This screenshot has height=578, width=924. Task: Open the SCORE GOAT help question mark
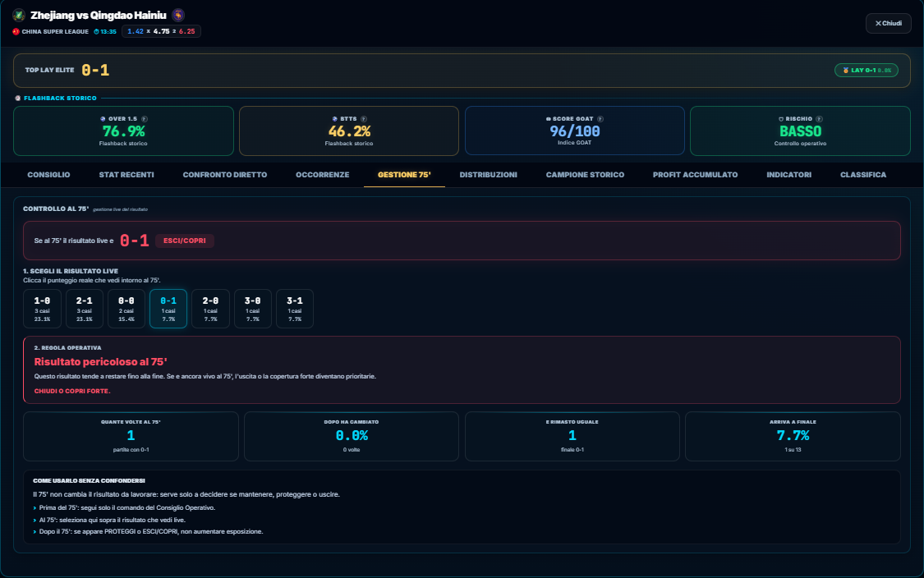click(600, 119)
